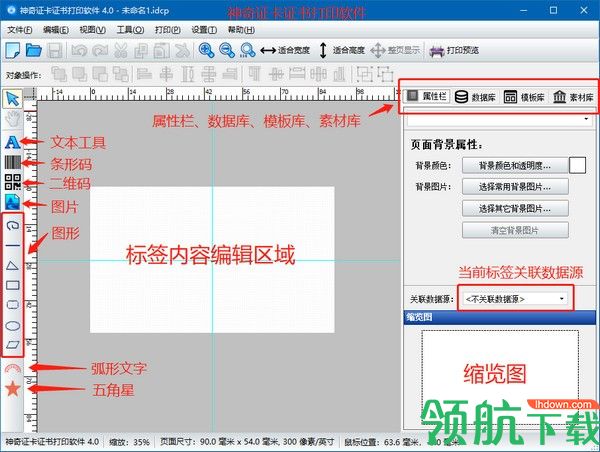
Task: Open the 视图(V) menu
Action: click(93, 29)
